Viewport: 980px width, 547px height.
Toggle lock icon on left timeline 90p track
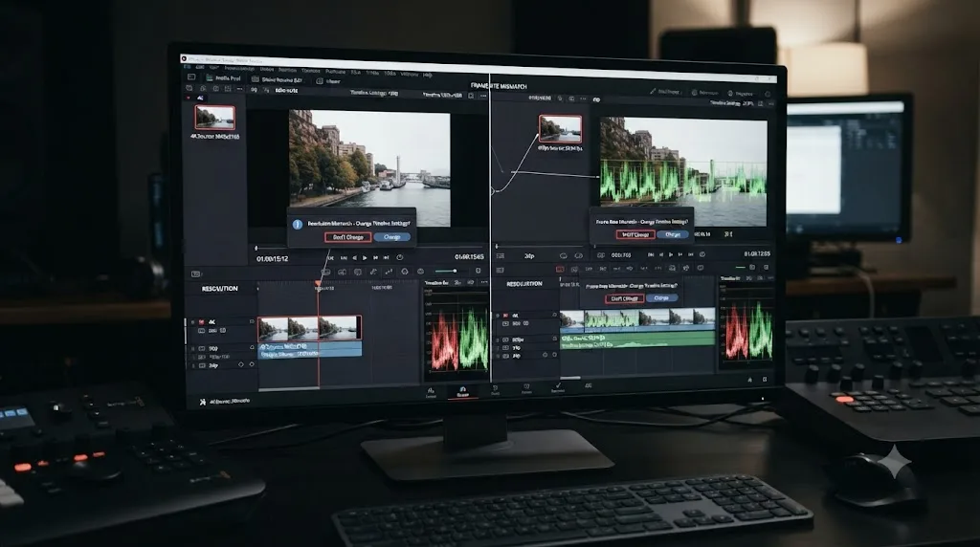click(252, 347)
